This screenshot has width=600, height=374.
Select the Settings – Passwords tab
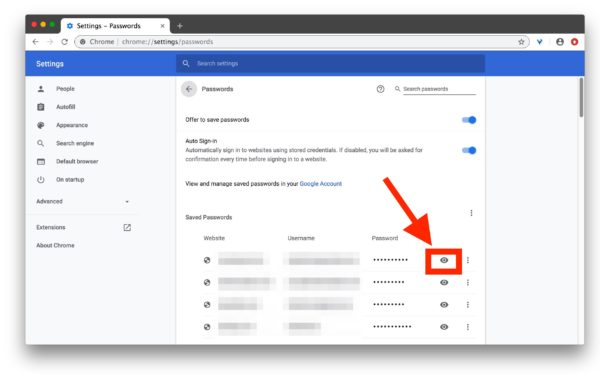(x=115, y=26)
